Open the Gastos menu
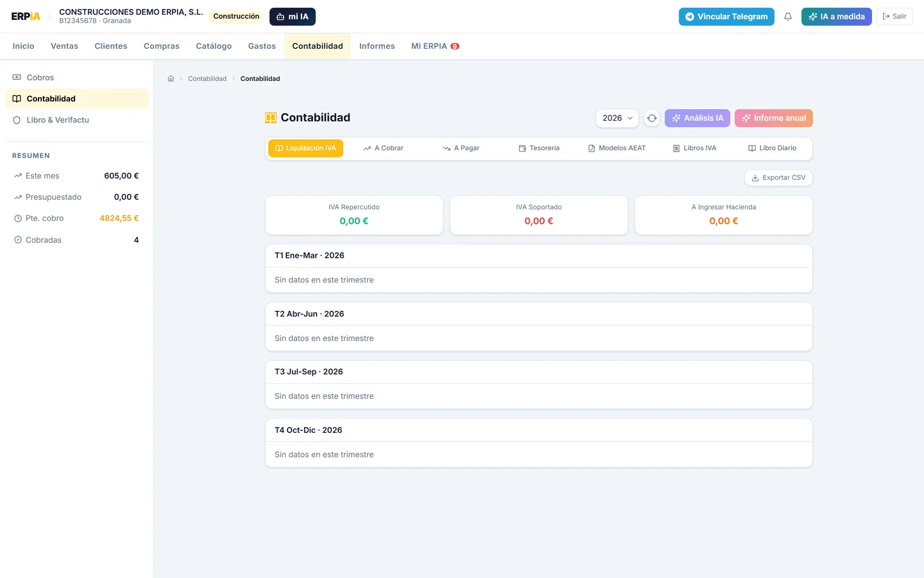 pos(262,46)
